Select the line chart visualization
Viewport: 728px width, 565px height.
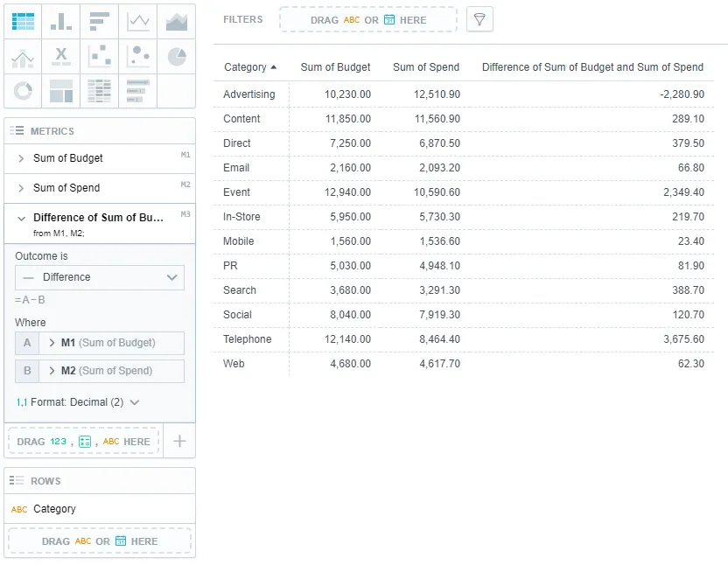click(x=138, y=20)
